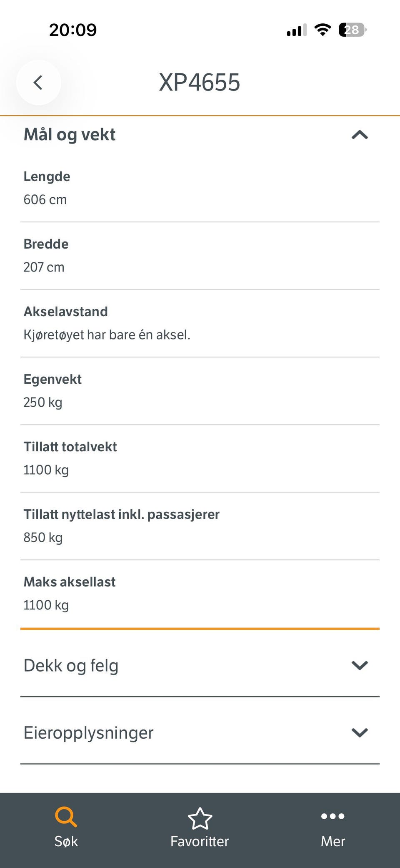Screen dimensions: 400x868
Task: Switch to the Mer tab label
Action: coord(333,841)
